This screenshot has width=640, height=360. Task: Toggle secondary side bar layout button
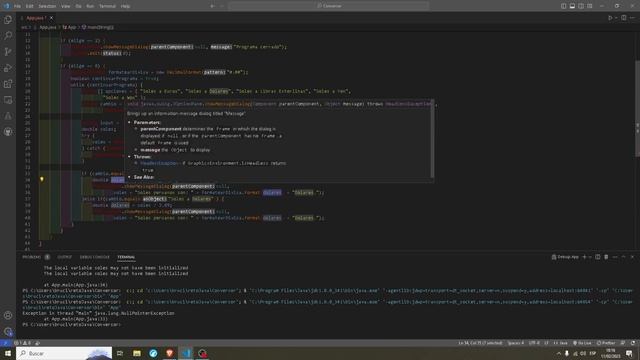coord(581,6)
